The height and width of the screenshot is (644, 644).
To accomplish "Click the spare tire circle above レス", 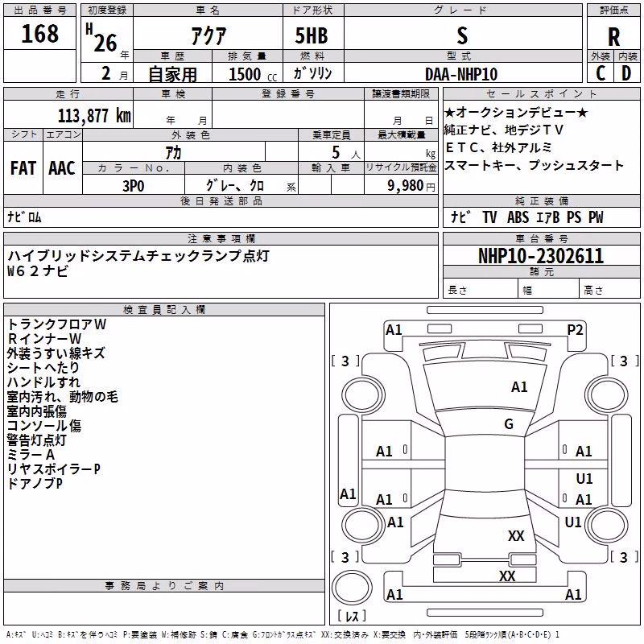I will (352, 588).
